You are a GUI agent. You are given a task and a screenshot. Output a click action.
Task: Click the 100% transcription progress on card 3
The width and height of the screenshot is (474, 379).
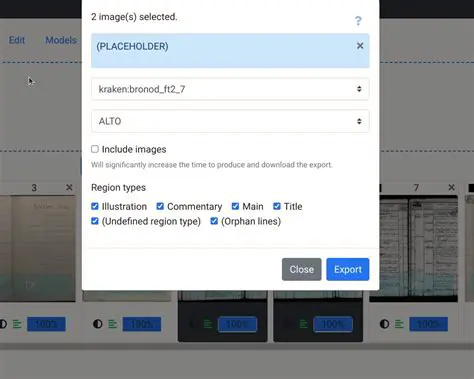46,324
